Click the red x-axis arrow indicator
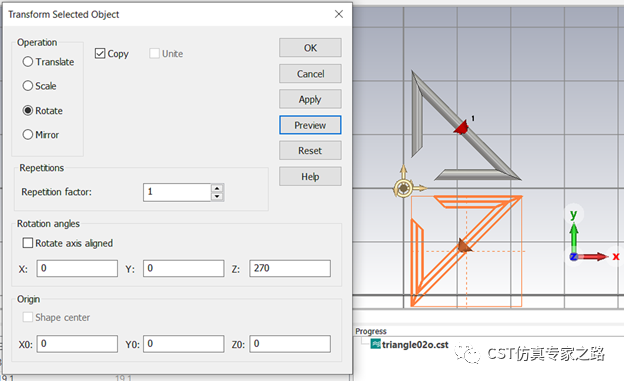Screen dimensions: 624x381 593,257
